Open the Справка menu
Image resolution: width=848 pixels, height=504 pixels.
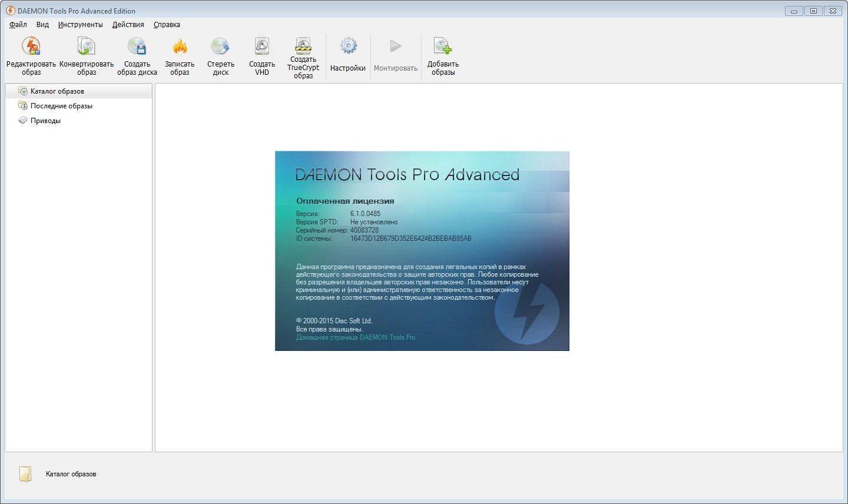167,25
